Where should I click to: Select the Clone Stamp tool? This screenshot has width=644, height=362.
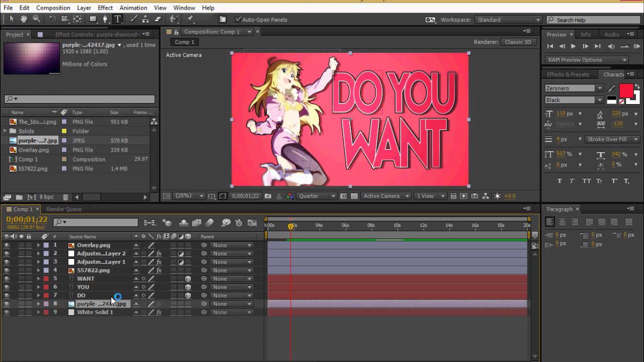coord(145,19)
